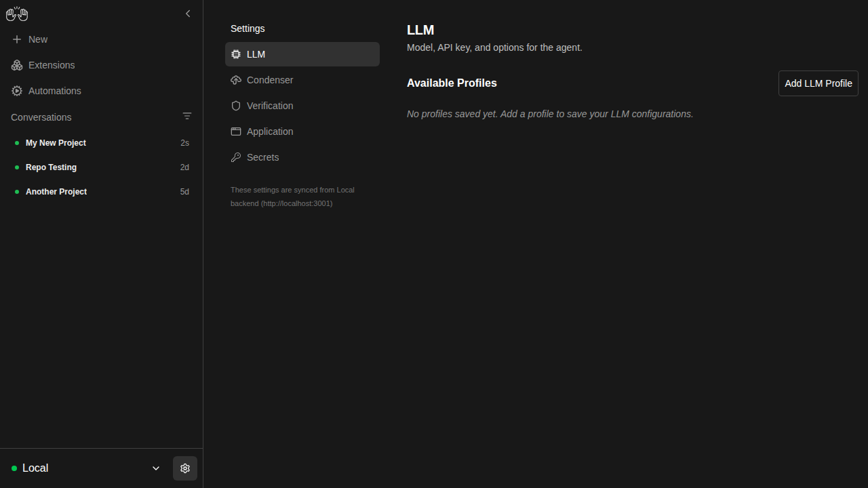Click the "5d" timestamp of Another Project
This screenshot has width=868, height=488.
pos(184,192)
